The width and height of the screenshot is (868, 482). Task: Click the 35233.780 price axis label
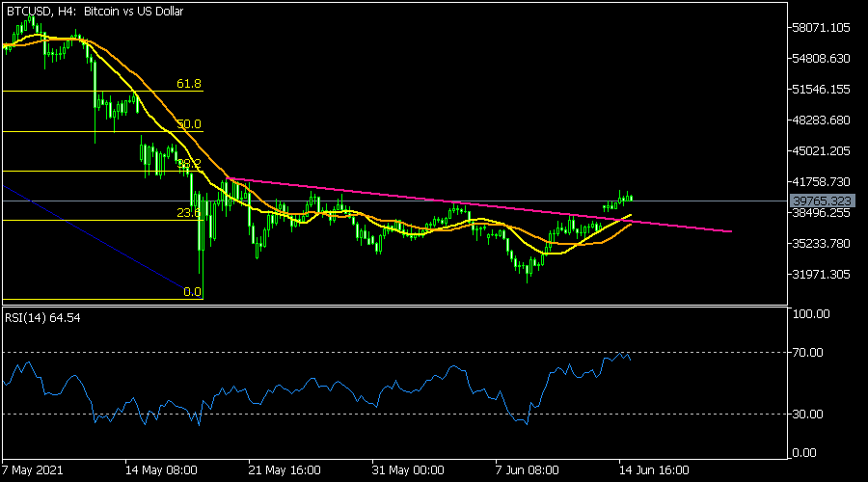(x=821, y=244)
